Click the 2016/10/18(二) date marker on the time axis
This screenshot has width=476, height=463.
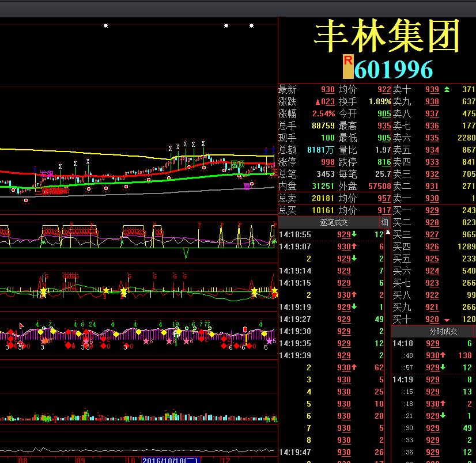pyautogui.click(x=171, y=460)
